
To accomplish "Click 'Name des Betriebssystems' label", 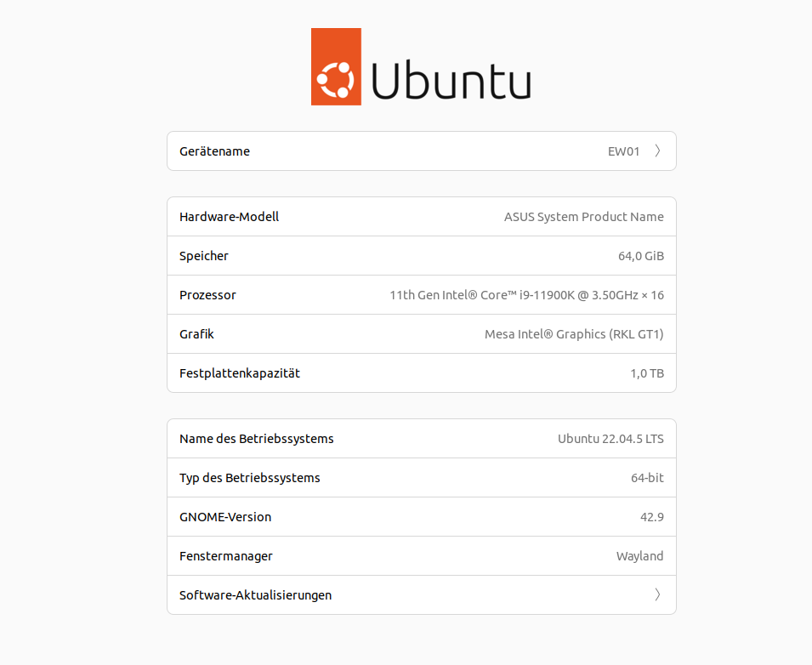I will coord(256,439).
